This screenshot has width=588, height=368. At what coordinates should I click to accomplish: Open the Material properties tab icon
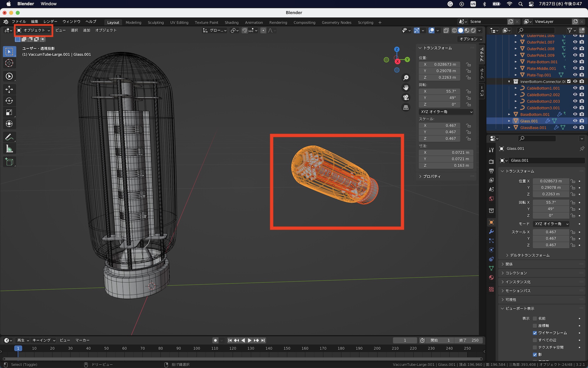tap(491, 277)
